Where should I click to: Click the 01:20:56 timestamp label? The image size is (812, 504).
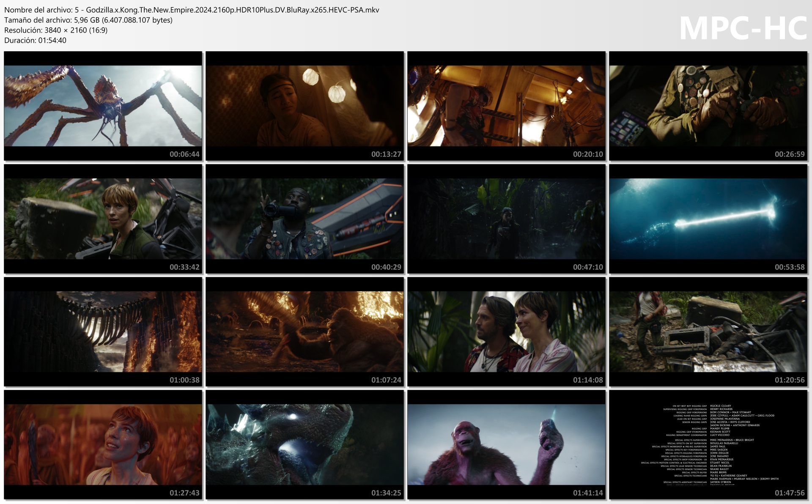tap(790, 380)
